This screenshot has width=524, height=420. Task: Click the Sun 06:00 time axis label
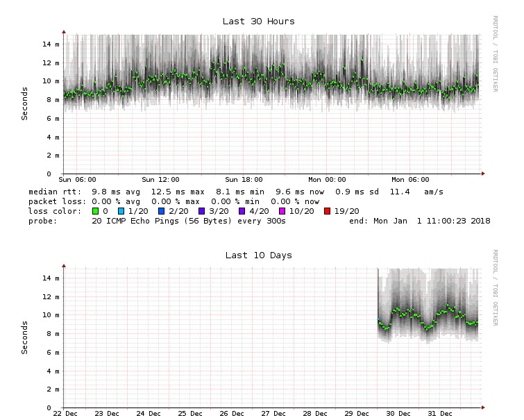click(x=77, y=180)
